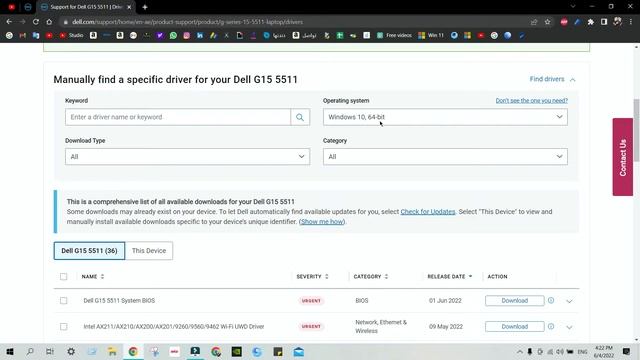Viewport: 640px width, 360px height.
Task: Click the taskbar clock showing 4:22 PM
Action: 604,351
